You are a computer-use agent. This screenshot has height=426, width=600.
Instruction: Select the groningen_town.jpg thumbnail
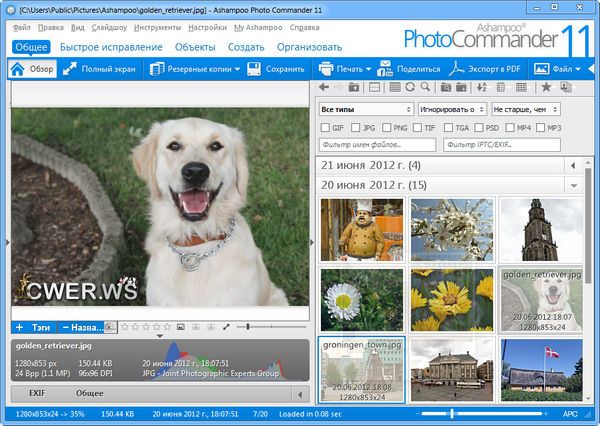(361, 368)
